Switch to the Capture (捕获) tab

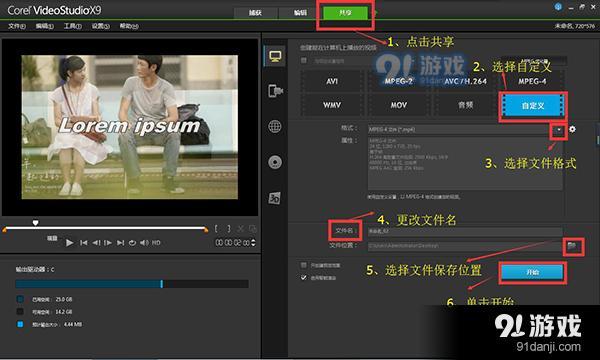255,13
